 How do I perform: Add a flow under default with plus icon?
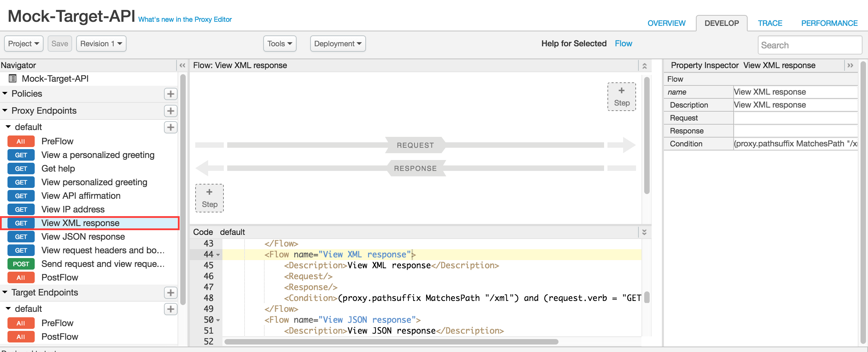170,127
